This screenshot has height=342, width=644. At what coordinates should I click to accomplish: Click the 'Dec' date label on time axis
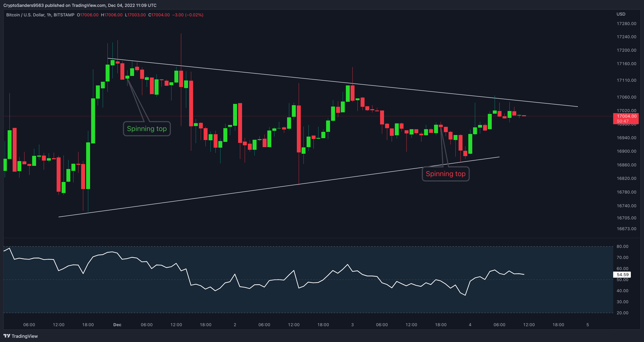117,325
